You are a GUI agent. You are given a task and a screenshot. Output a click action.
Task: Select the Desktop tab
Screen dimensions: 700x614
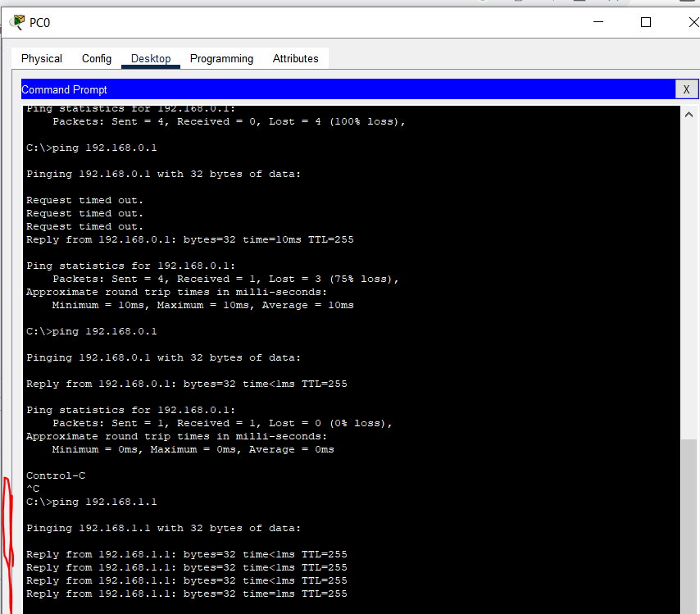(x=150, y=58)
